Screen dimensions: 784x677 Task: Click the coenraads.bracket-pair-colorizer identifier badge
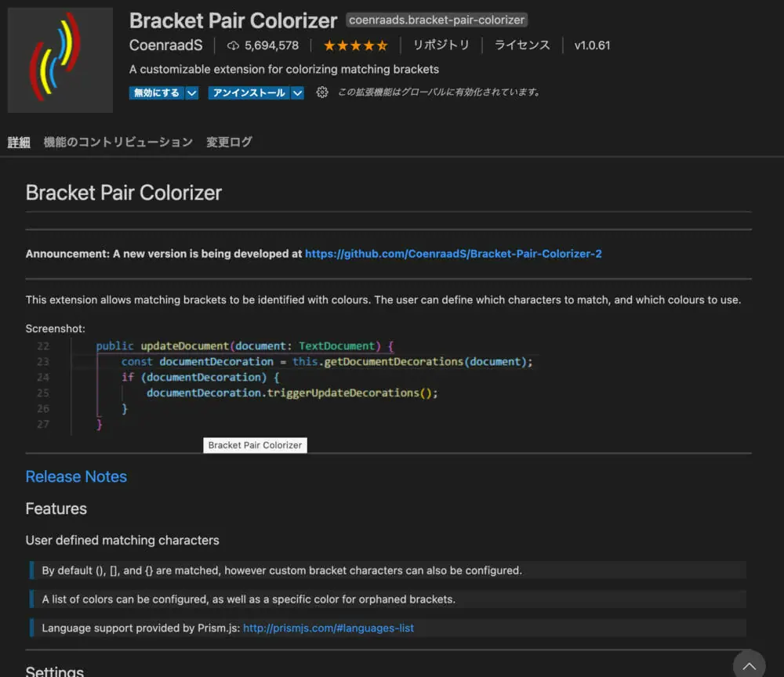[x=437, y=20]
